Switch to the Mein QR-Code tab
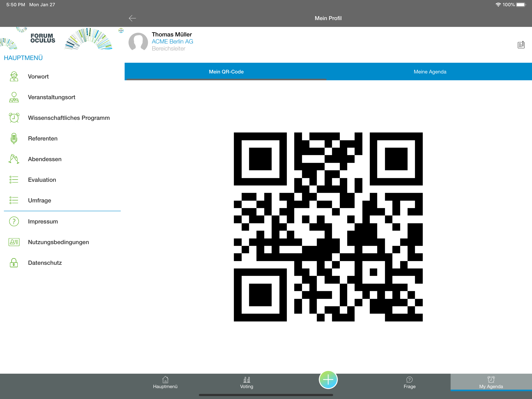This screenshot has width=532, height=399. (226, 72)
